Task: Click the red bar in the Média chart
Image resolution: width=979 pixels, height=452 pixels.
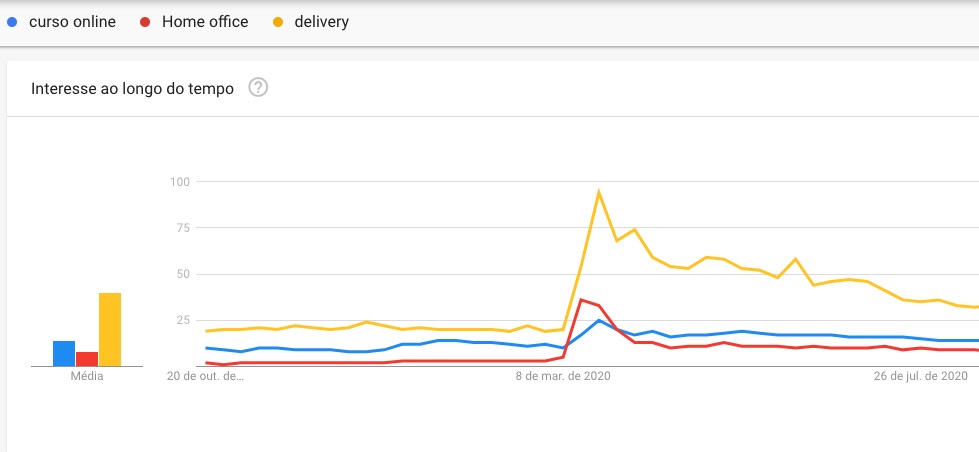Action: pyautogui.click(x=87, y=359)
